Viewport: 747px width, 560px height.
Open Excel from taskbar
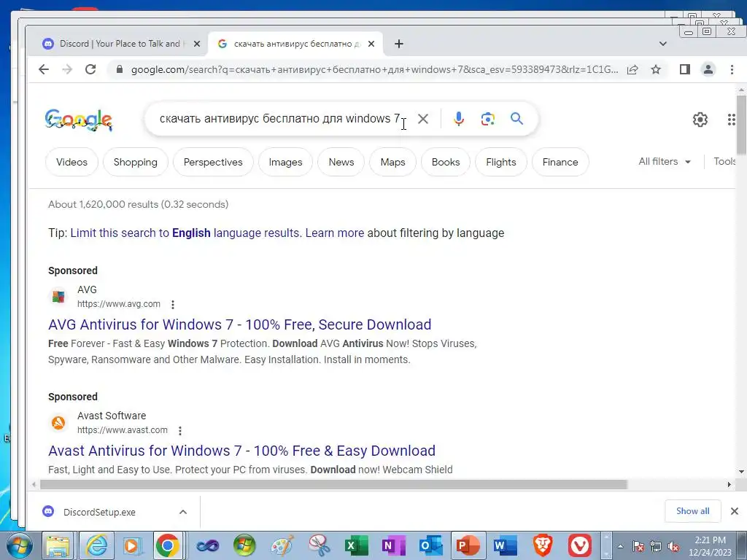point(356,545)
